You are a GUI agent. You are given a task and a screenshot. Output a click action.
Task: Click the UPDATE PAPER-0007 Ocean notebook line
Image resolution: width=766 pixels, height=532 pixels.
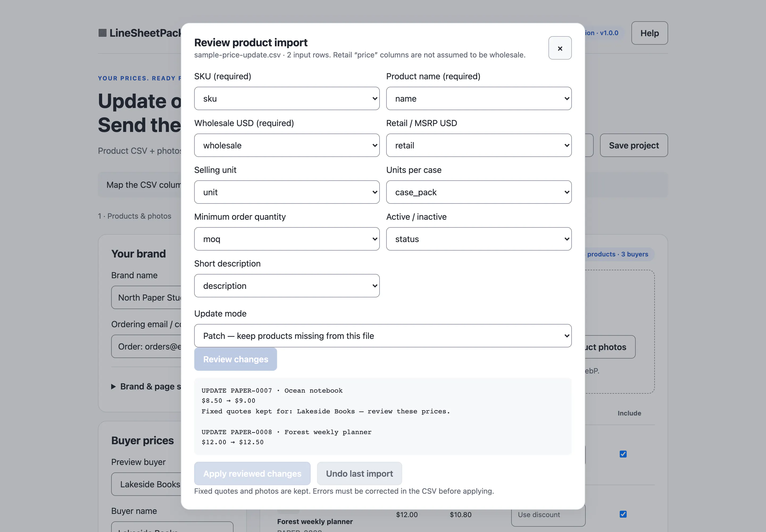(x=272, y=390)
